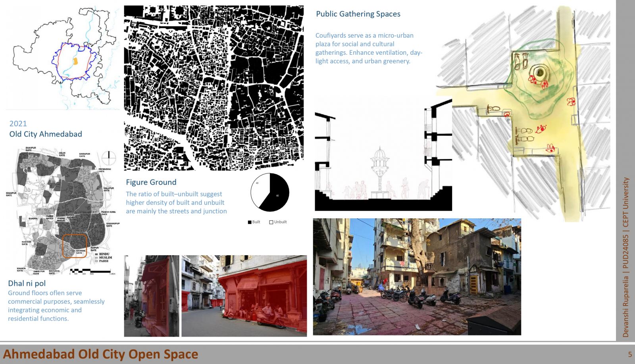Select the orange rounded square site marker on the map

click(75, 246)
